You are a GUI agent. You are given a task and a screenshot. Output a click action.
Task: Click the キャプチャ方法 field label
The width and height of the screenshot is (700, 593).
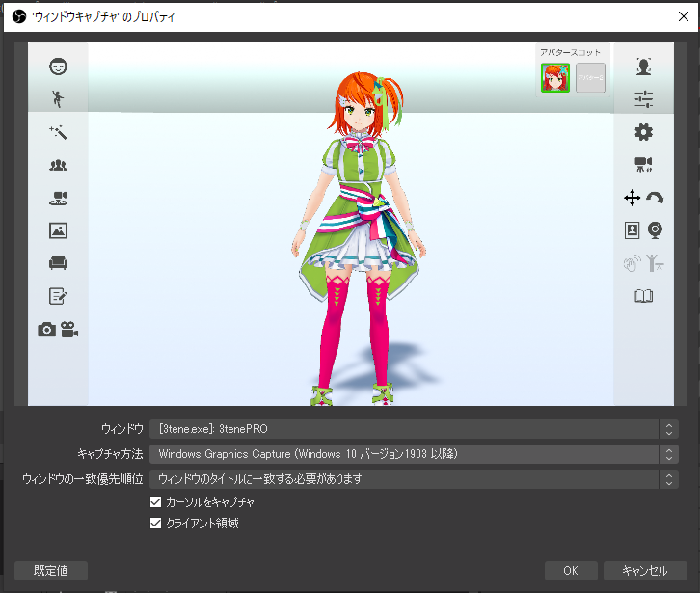pos(110,454)
